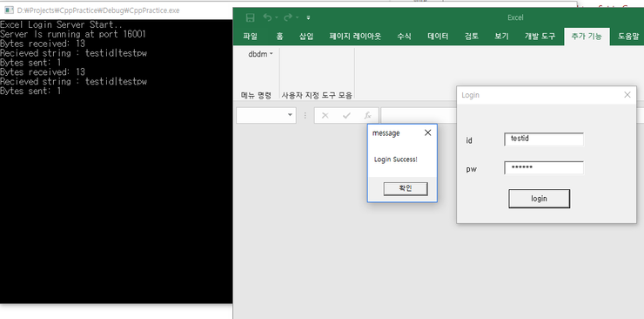Screen dimensions: 644x319
Task: Click the id field containing testid
Action: pos(544,139)
